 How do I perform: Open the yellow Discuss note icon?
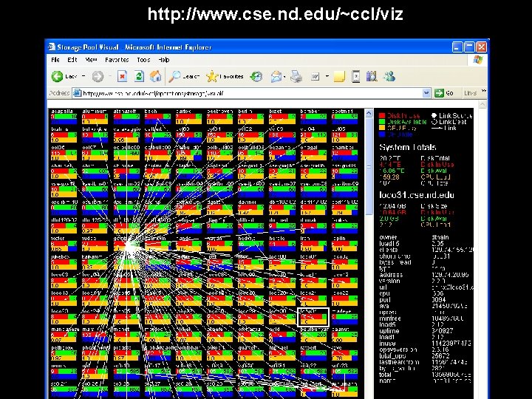click(339, 77)
